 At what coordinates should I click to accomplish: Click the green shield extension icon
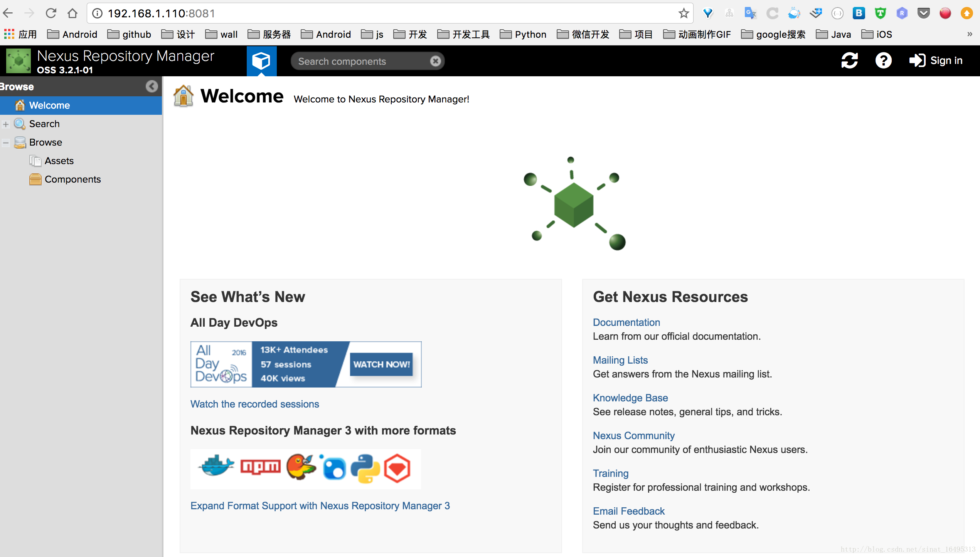click(x=880, y=13)
